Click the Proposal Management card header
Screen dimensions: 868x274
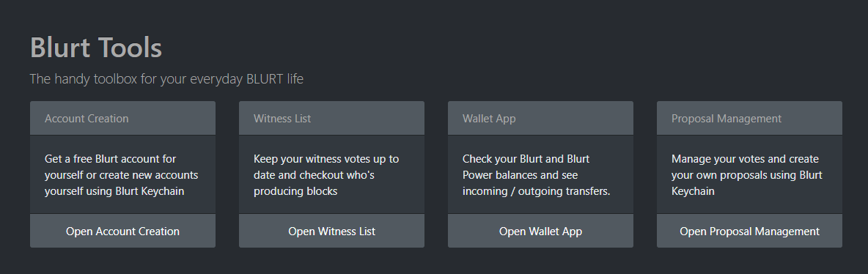(x=749, y=118)
